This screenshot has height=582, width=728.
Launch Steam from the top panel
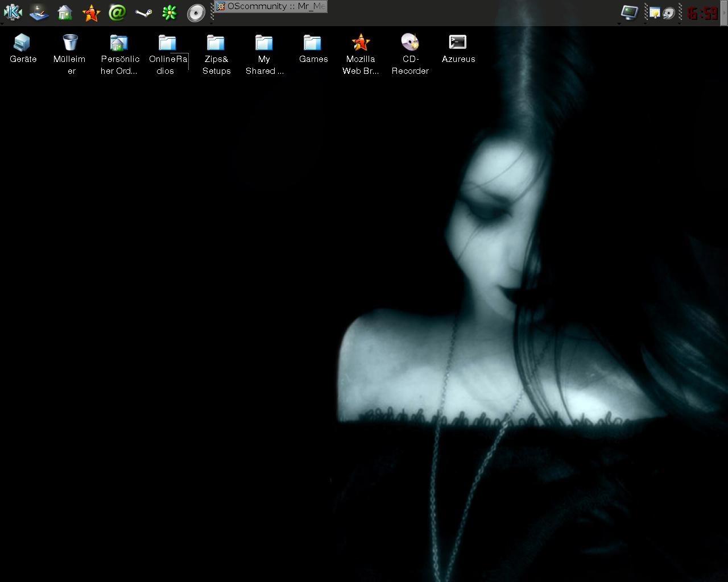(143, 12)
